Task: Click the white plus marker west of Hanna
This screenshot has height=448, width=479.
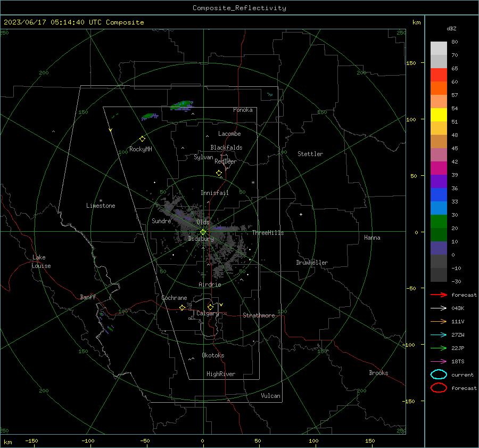Action: point(301,214)
